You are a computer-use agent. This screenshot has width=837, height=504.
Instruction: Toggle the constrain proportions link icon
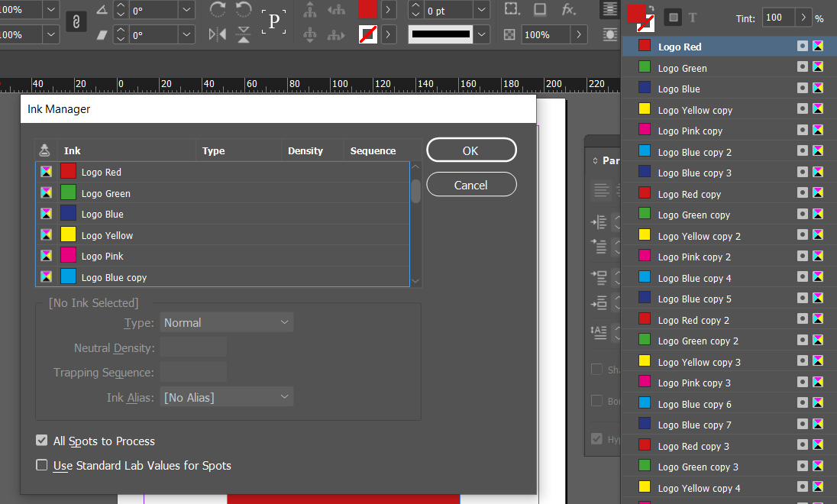coord(76,21)
